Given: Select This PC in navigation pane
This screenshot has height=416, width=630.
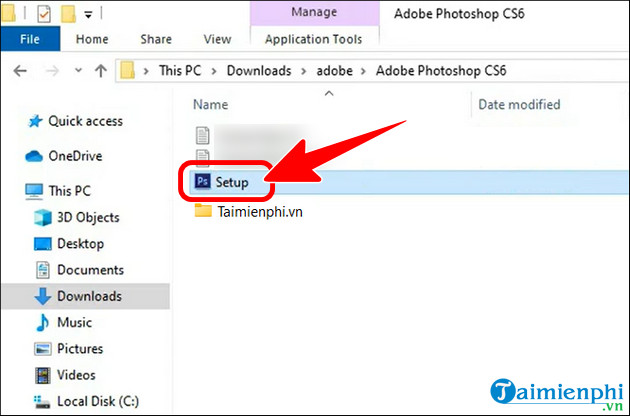Looking at the screenshot, I should pos(70,191).
